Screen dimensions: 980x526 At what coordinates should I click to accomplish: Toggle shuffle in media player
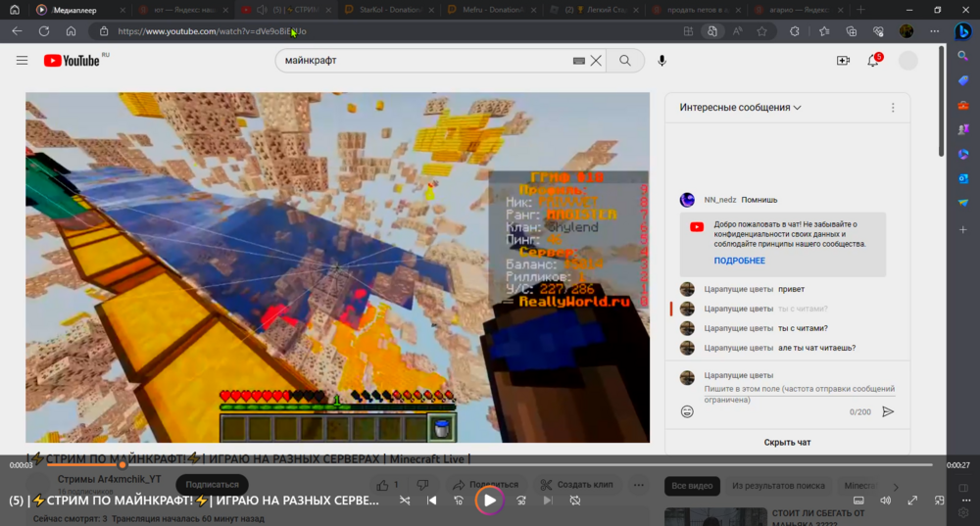pos(405,501)
